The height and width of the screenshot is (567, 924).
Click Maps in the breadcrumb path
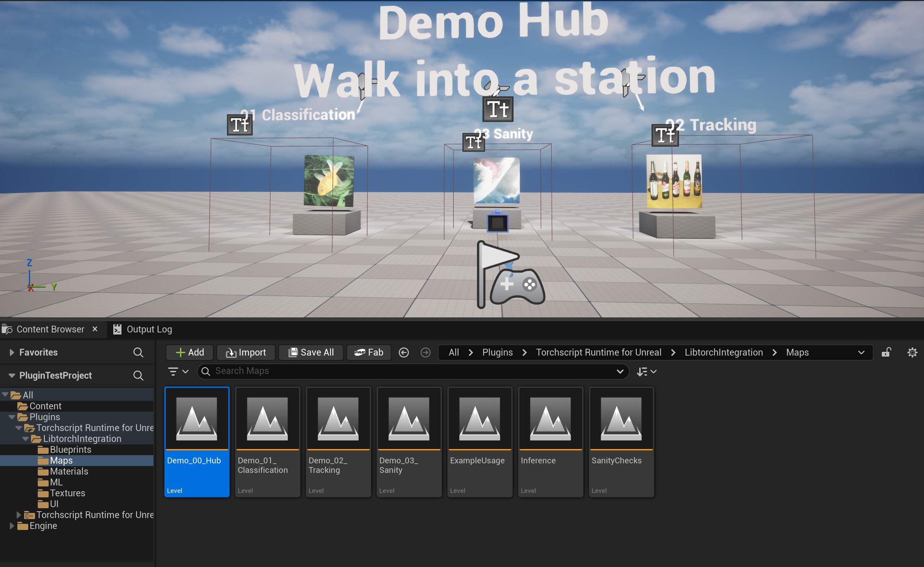(797, 352)
